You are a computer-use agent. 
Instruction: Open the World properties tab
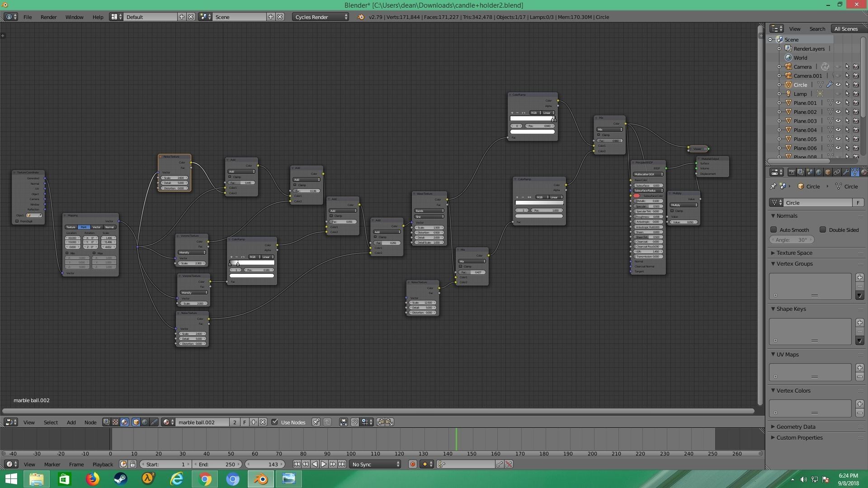[819, 172]
